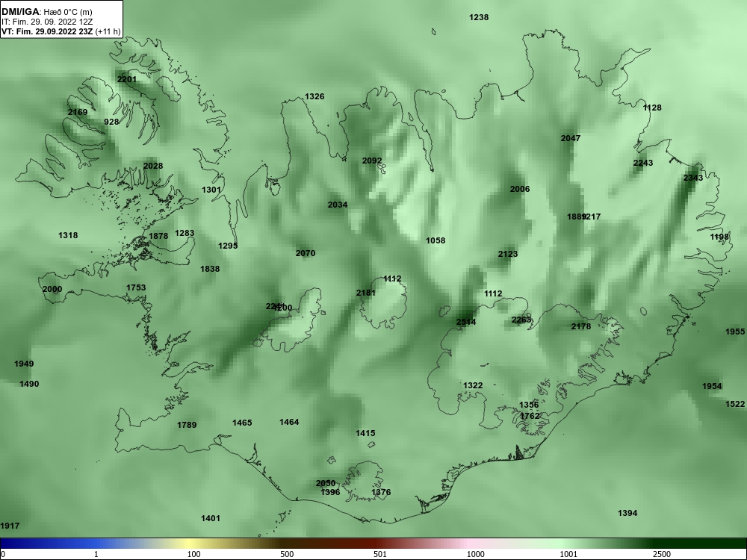The height and width of the screenshot is (560, 747).
Task: Click the value 1415 on the map
Action: point(365,433)
